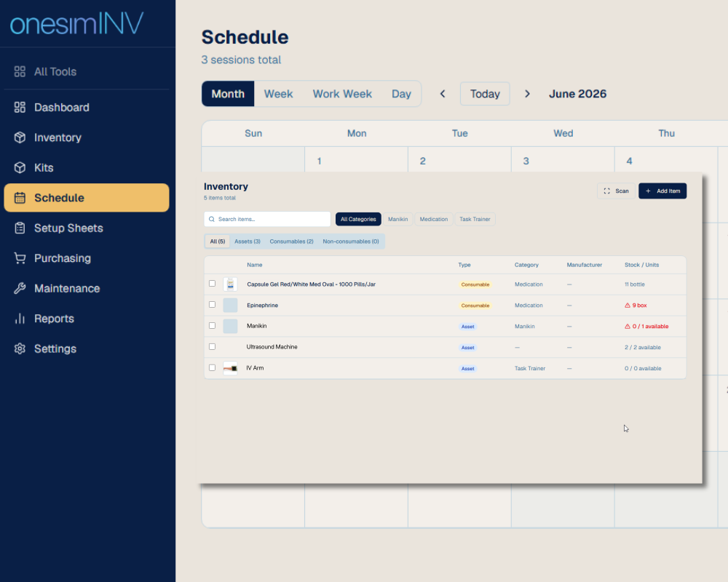Click the Settings gear icon

pos(20,349)
